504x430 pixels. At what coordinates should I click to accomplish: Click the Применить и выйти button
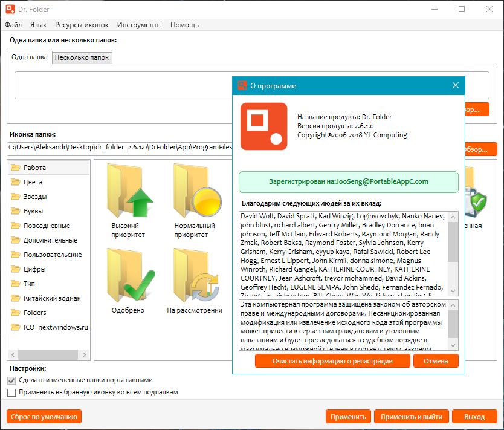click(412, 417)
